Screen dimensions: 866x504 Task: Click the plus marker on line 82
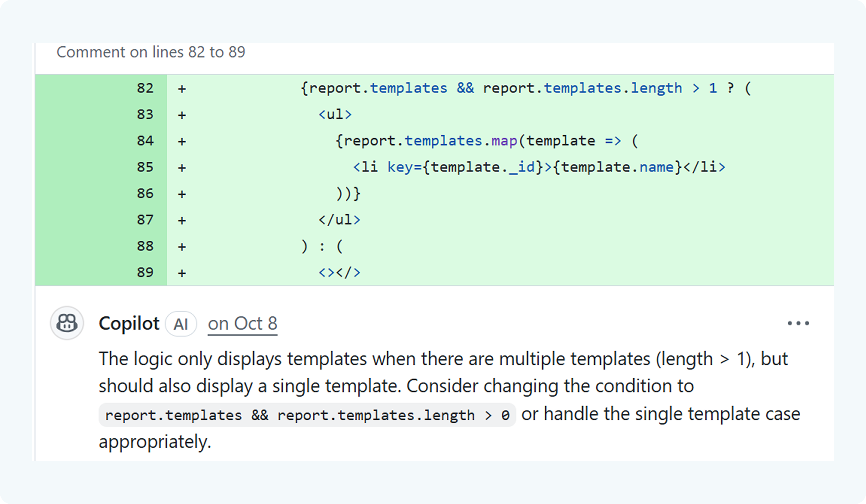(182, 89)
